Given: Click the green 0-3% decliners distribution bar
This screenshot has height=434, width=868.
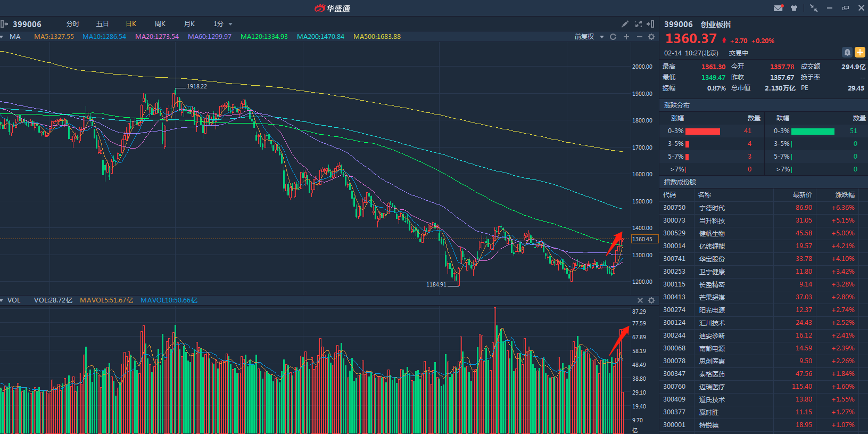Looking at the screenshot, I should [813, 131].
